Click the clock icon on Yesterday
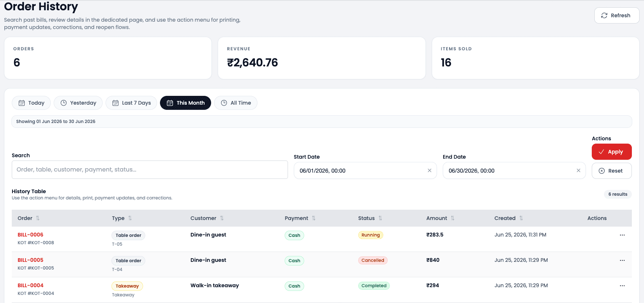The width and height of the screenshot is (644, 303). [64, 103]
